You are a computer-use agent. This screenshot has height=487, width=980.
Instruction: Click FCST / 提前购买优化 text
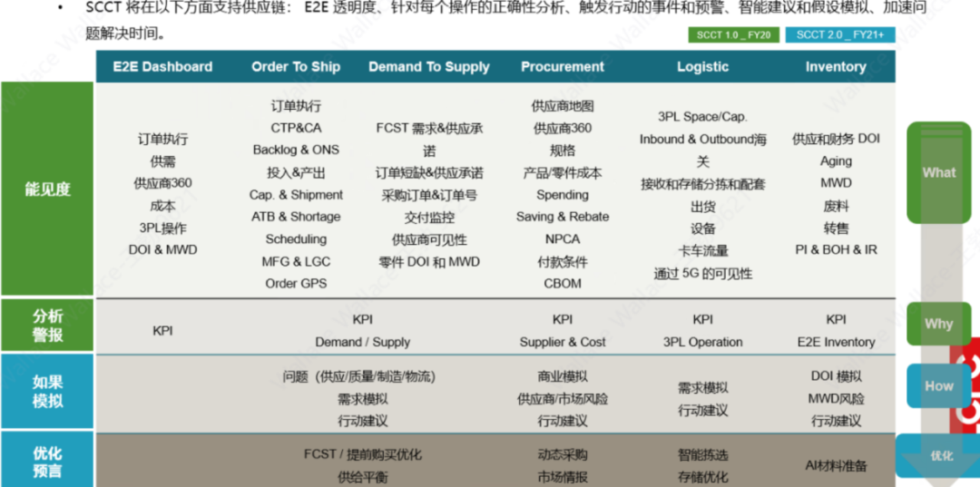click(362, 454)
